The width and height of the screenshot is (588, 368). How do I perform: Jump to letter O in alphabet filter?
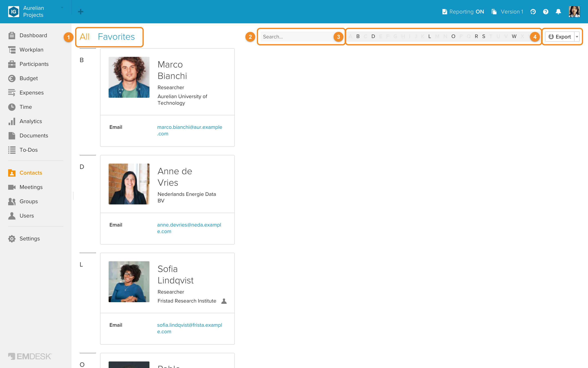pos(453,37)
